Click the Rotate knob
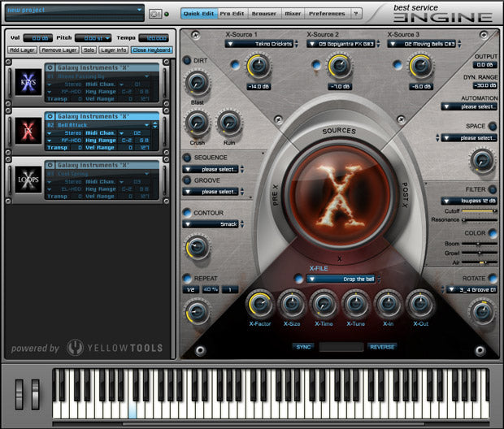Image resolution: width=504 pixels, height=429 pixels. [482, 311]
